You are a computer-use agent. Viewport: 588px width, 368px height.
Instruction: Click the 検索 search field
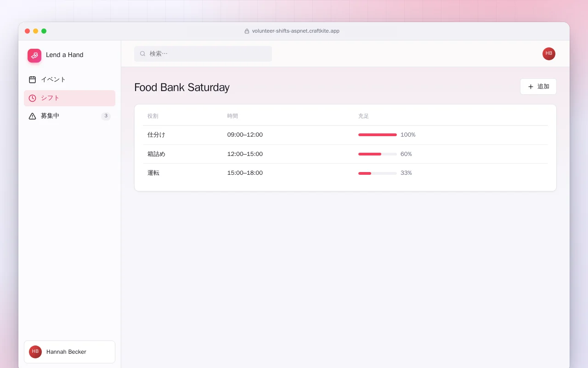[203, 54]
